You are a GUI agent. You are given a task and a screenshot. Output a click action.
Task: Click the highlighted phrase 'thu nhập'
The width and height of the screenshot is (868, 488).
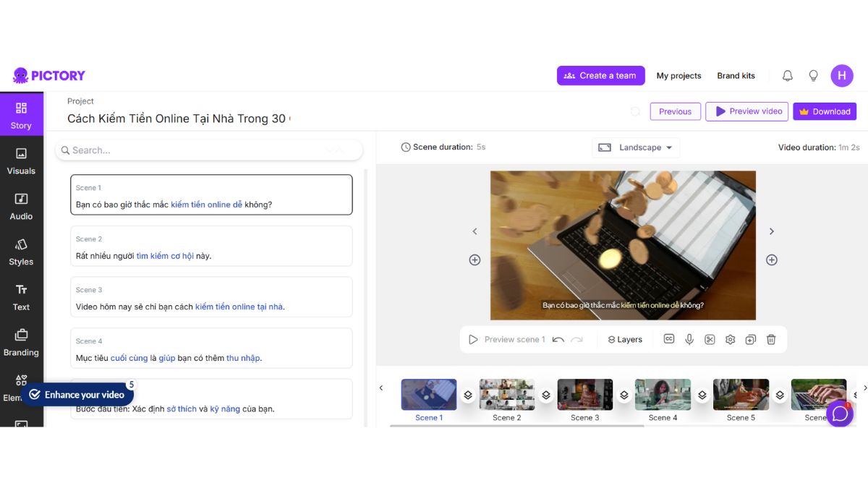tap(243, 358)
